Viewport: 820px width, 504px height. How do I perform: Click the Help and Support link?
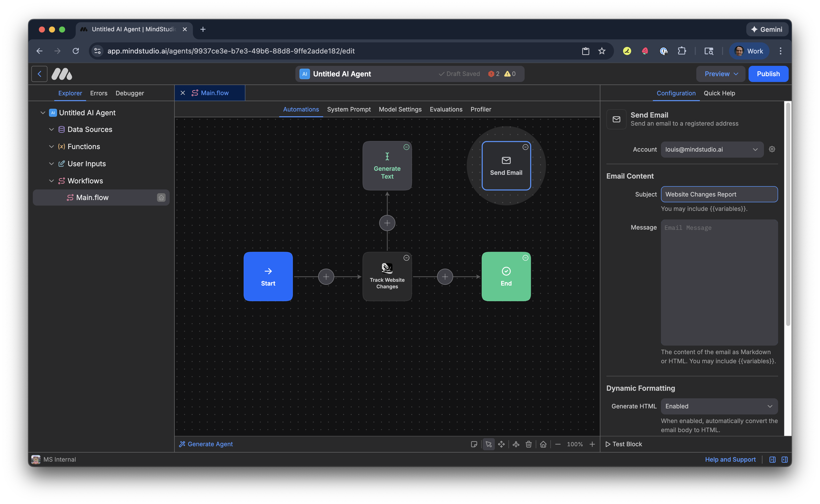tap(730, 459)
